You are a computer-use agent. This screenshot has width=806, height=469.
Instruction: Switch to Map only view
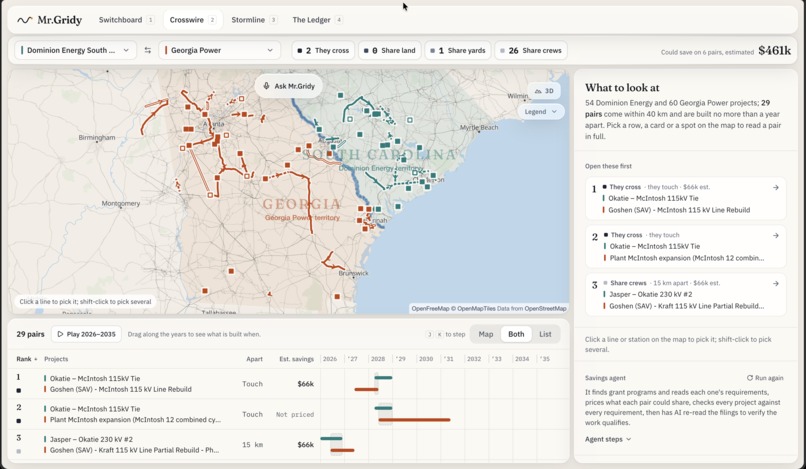coord(486,334)
